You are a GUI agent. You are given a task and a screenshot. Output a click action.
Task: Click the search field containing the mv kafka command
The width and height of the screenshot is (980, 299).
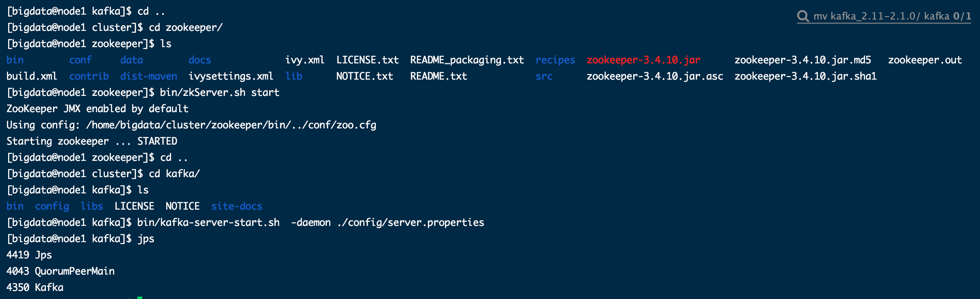(880, 16)
